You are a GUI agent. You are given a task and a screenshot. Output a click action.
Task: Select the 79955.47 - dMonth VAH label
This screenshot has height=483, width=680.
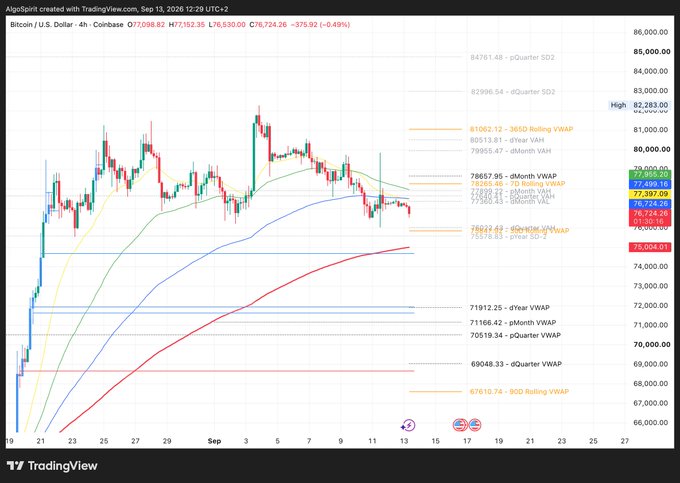(511, 151)
